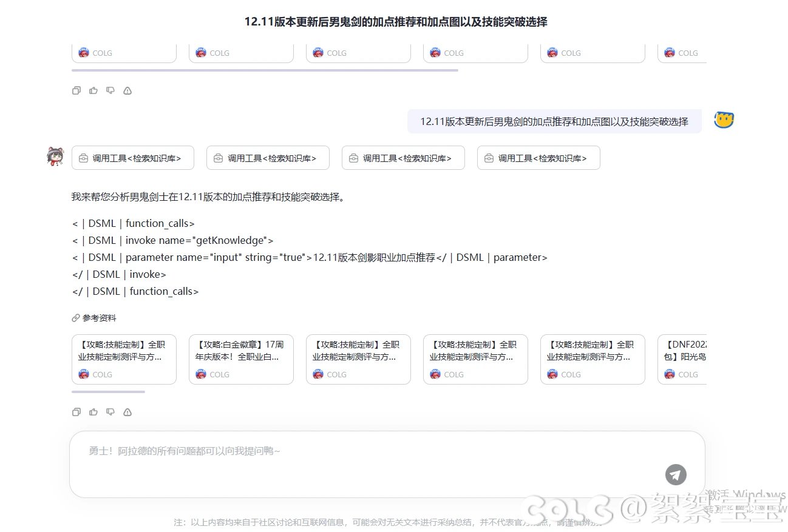Click the scrollbar under the latest reference cards

point(108,392)
